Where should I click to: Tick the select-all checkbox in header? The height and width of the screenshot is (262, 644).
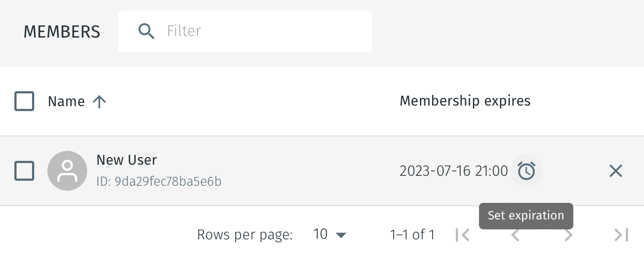(24, 101)
